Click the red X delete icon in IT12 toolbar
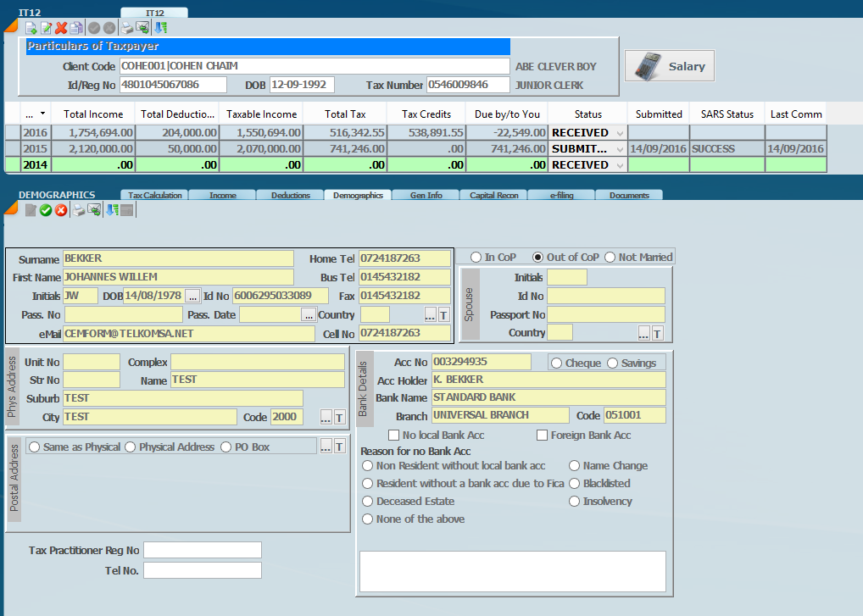Viewport: 863px width, 616px height. 61,27
